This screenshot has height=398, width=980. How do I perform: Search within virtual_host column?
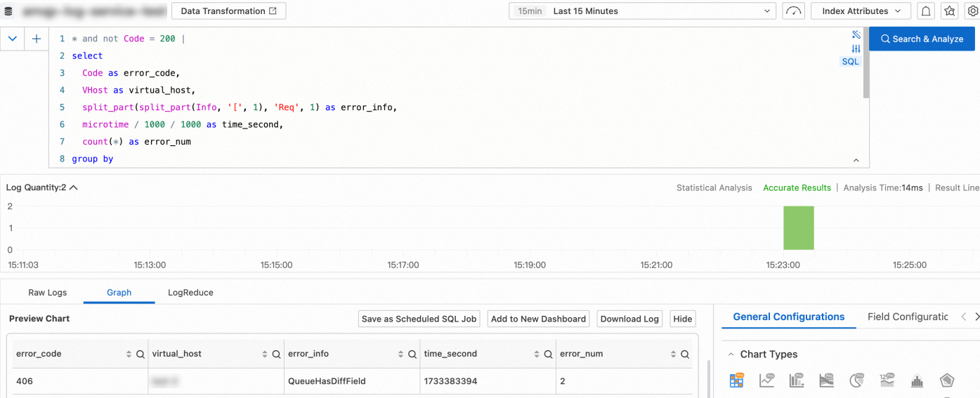click(277, 354)
